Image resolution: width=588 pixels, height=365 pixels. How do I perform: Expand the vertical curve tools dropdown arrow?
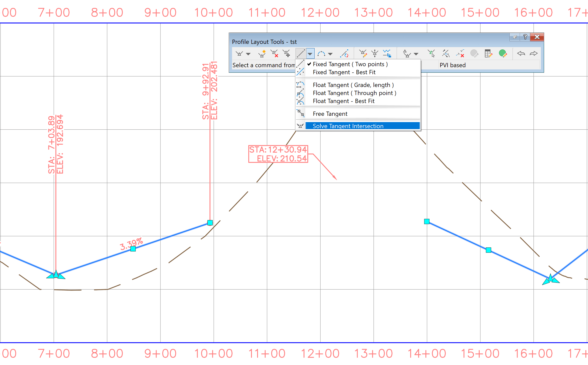(x=330, y=54)
